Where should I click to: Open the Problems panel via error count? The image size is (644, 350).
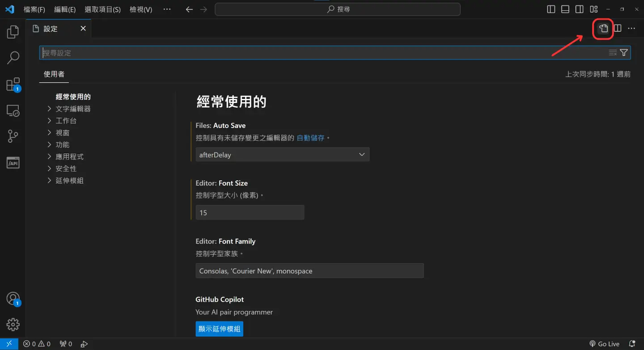(x=36, y=343)
